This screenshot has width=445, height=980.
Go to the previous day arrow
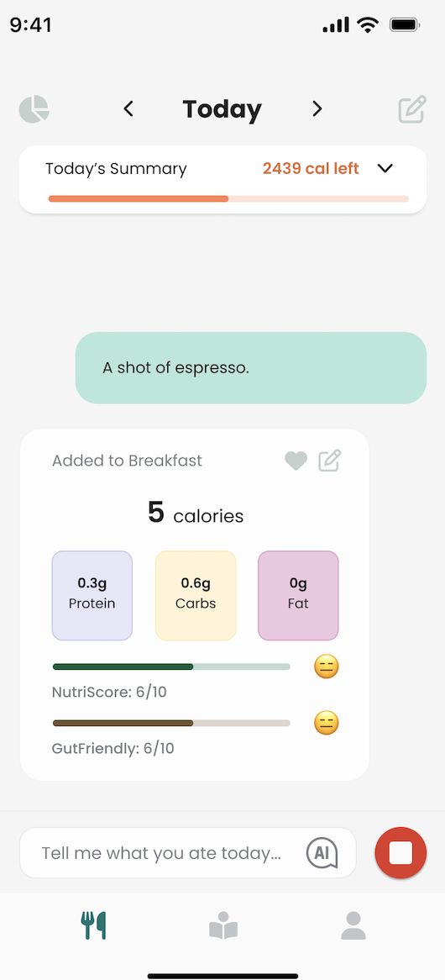(x=128, y=109)
